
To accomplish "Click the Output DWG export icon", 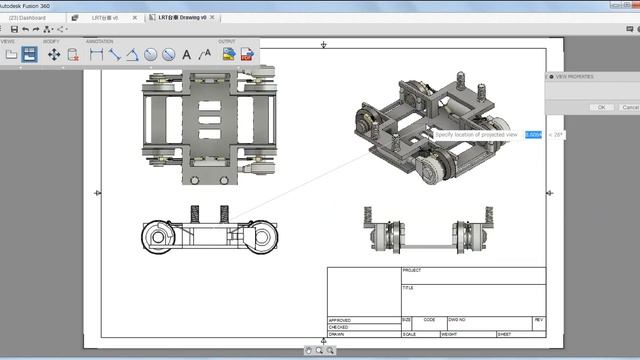I will [x=229, y=54].
